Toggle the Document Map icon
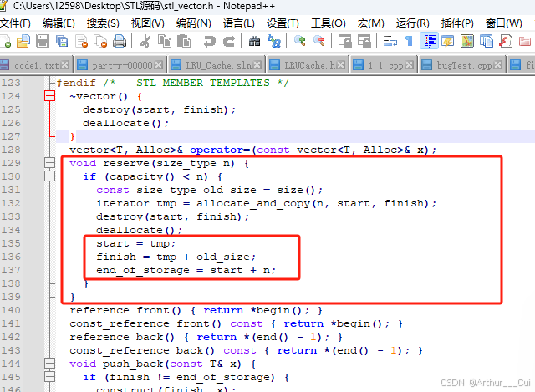The image size is (535, 392). [467, 41]
